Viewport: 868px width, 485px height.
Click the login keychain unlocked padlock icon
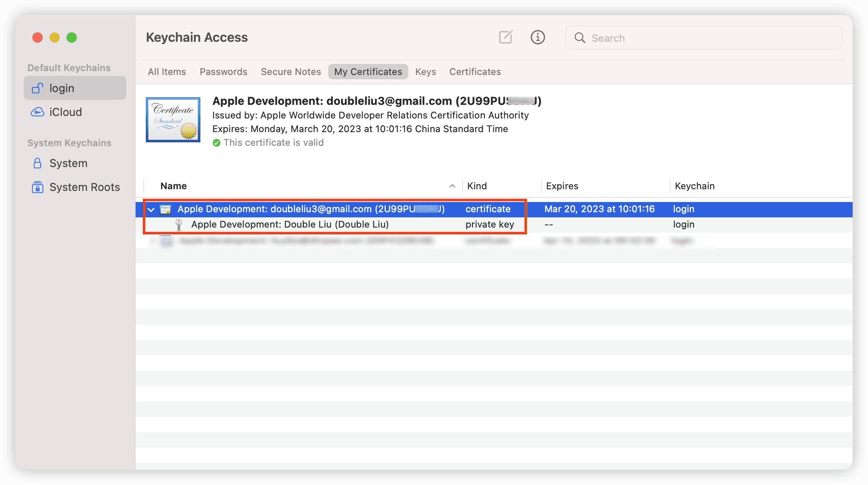click(x=38, y=88)
